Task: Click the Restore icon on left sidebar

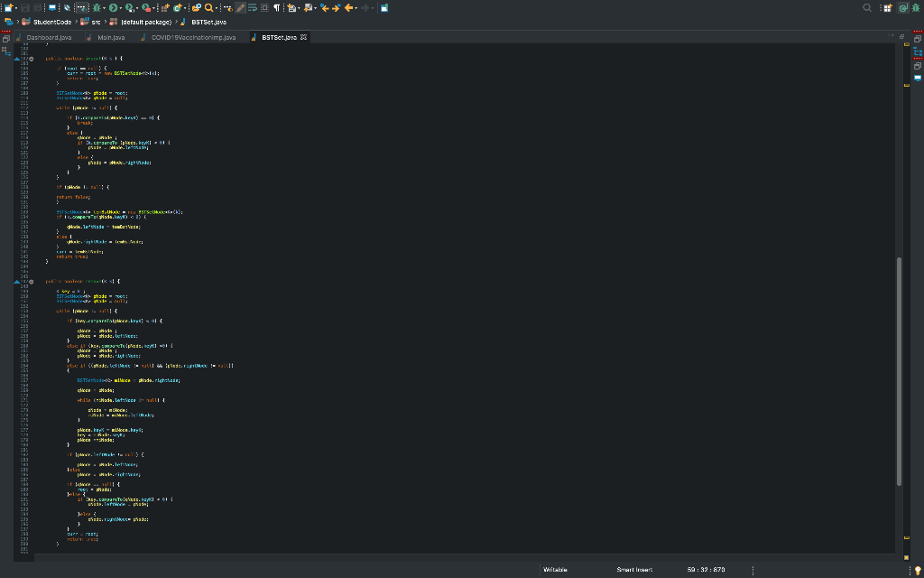Action: [x=6, y=38]
